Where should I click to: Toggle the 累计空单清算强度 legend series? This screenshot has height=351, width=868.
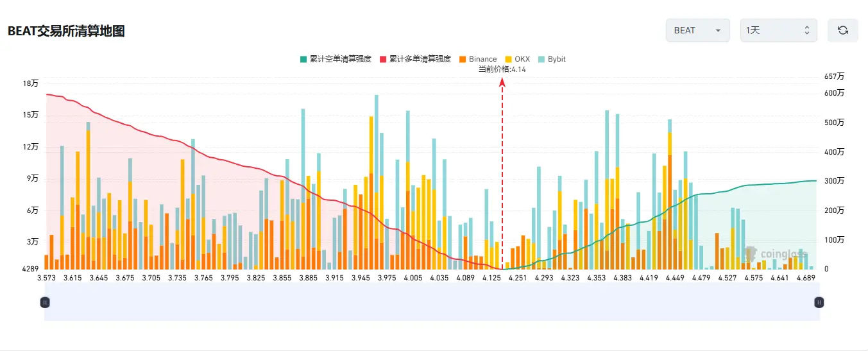click(x=335, y=59)
